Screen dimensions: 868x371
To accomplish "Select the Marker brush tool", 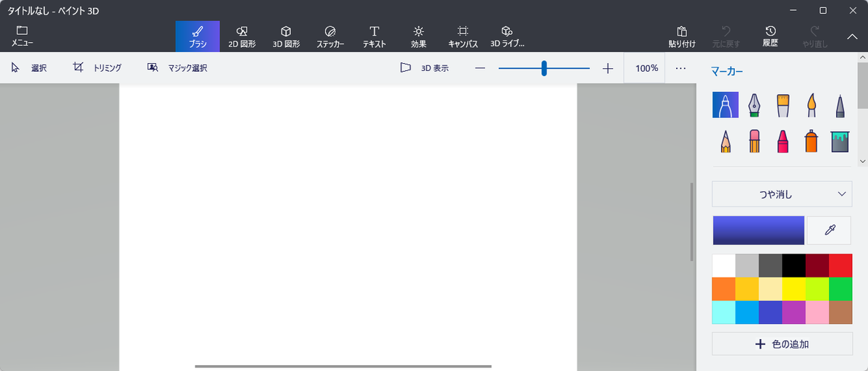I will pyautogui.click(x=725, y=104).
